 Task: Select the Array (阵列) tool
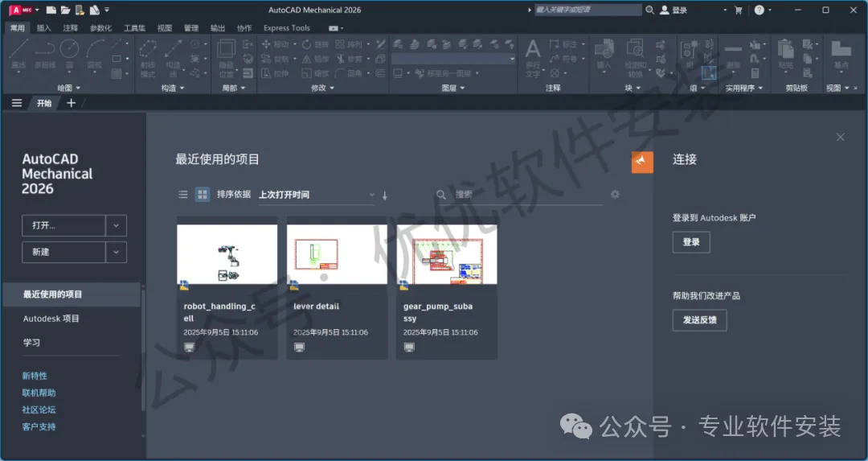tap(350, 44)
